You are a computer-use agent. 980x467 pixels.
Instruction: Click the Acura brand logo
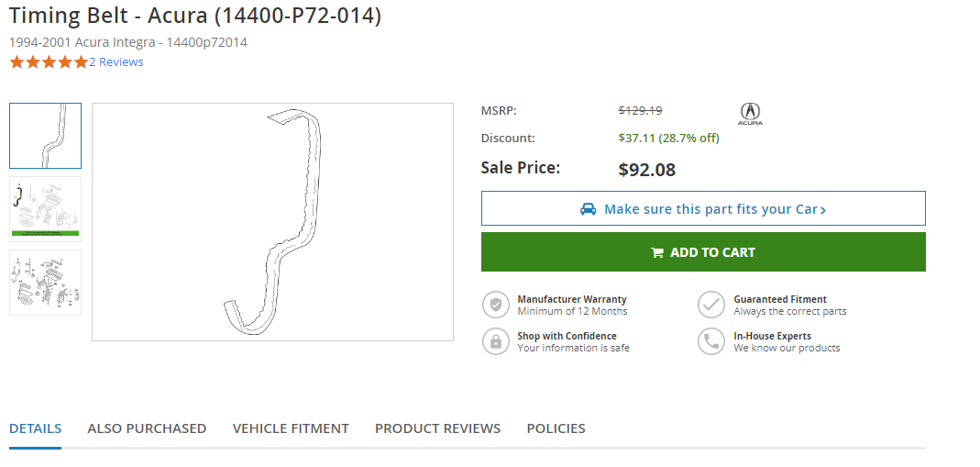(x=750, y=114)
